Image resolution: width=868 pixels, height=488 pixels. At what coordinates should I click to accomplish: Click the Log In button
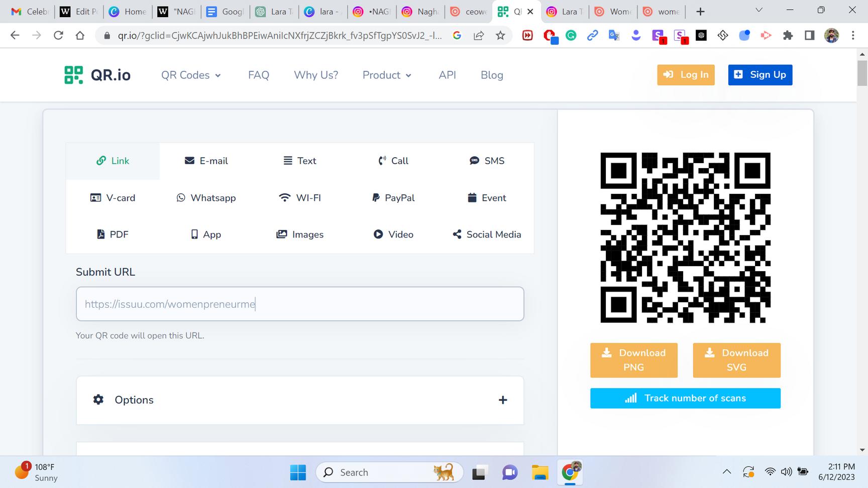(686, 75)
